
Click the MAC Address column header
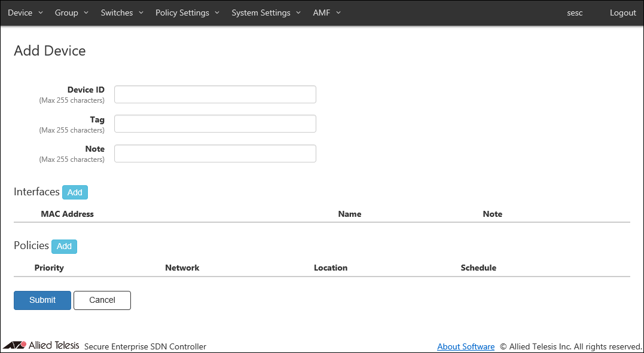click(x=67, y=214)
